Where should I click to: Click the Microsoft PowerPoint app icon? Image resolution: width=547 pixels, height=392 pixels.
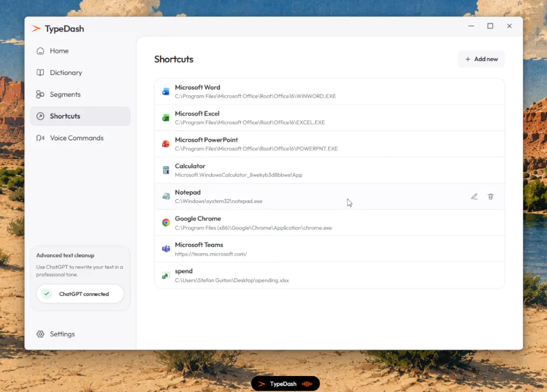(x=166, y=144)
